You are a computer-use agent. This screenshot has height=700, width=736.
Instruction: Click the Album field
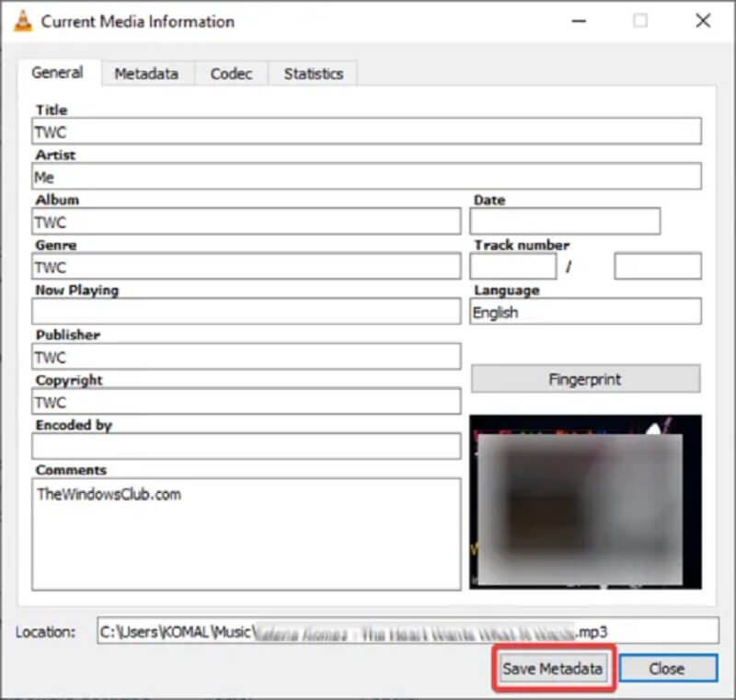(246, 221)
